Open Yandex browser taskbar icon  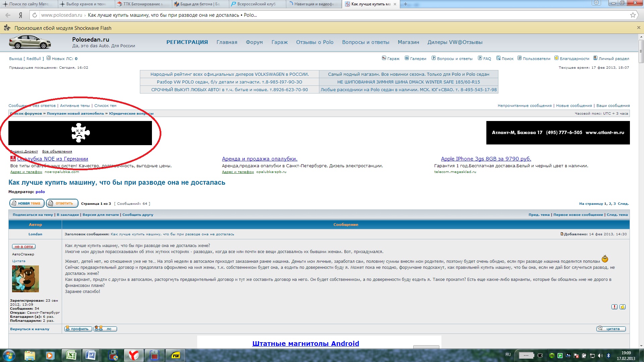pos(133,355)
